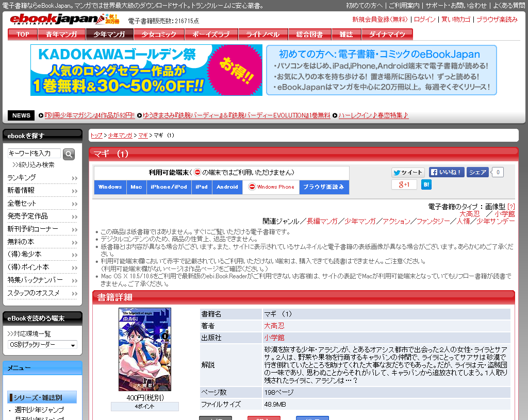The image size is (528, 420).
Task: Click the Windows Phone unavailable device icon
Action: [252, 187]
